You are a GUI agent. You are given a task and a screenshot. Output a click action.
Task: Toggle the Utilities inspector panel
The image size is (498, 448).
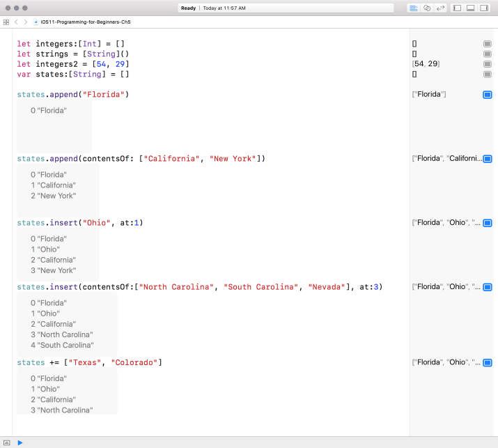(484, 8)
